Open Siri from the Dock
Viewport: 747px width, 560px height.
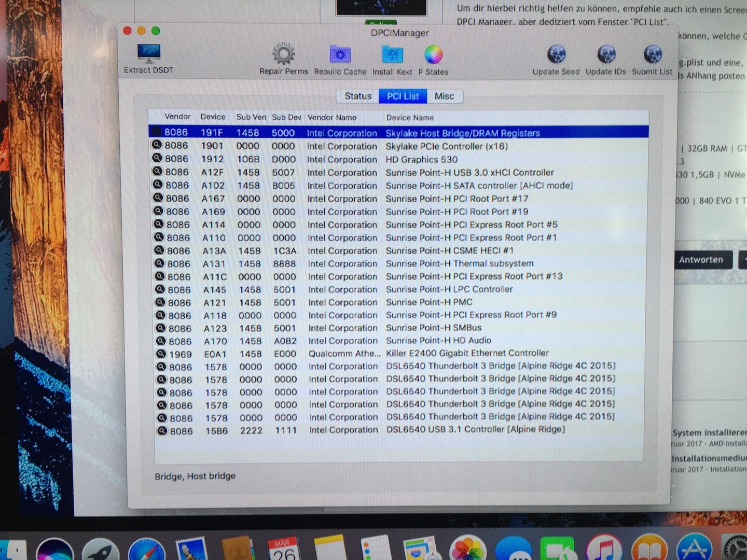(54, 550)
